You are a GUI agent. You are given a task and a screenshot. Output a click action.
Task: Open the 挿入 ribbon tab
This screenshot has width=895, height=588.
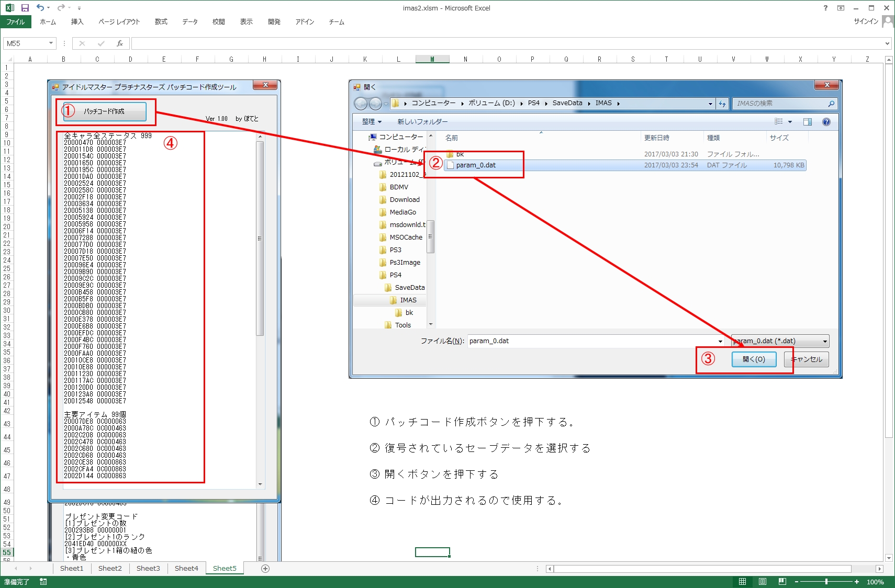click(x=77, y=22)
